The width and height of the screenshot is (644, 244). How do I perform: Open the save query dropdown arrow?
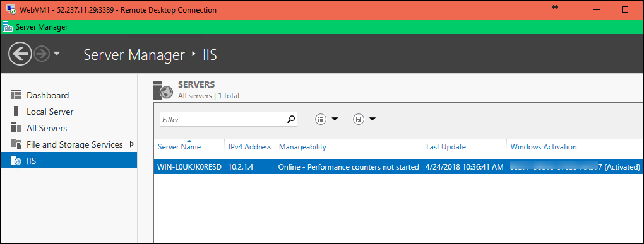click(x=373, y=119)
